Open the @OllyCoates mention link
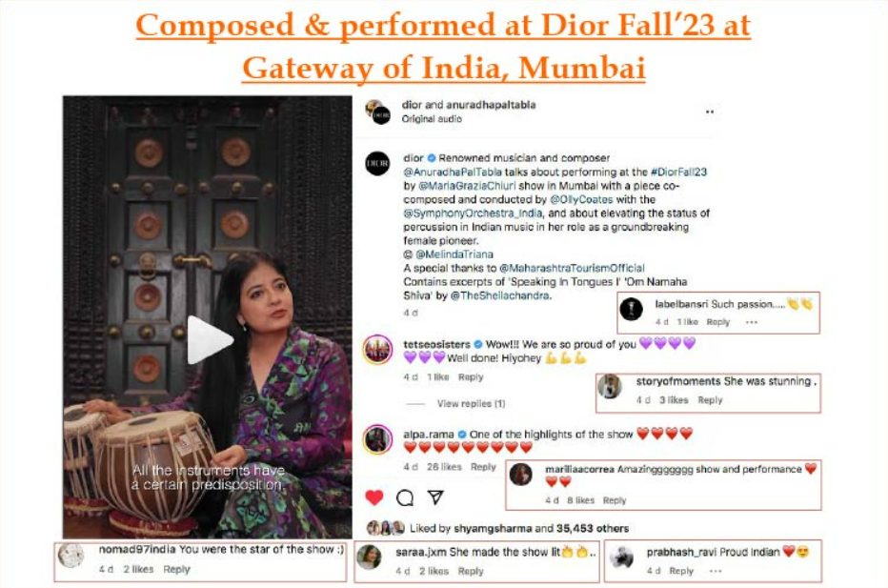The height and width of the screenshot is (588, 888). [x=581, y=199]
